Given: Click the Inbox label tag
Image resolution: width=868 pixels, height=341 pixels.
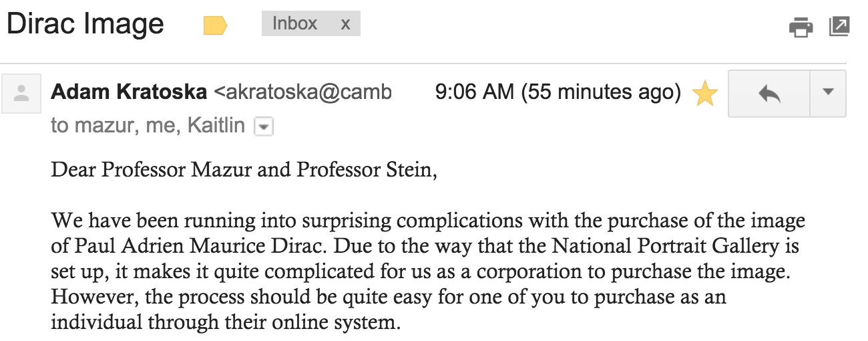Looking at the screenshot, I should coord(294,24).
